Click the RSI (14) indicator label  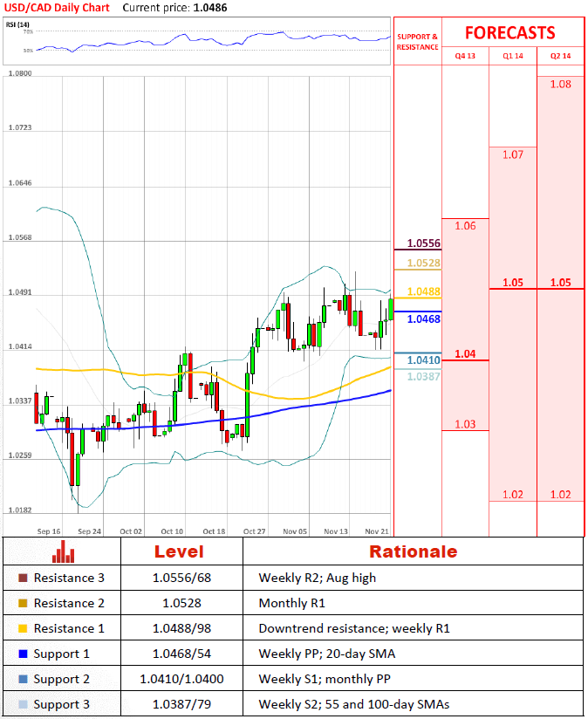[19, 24]
